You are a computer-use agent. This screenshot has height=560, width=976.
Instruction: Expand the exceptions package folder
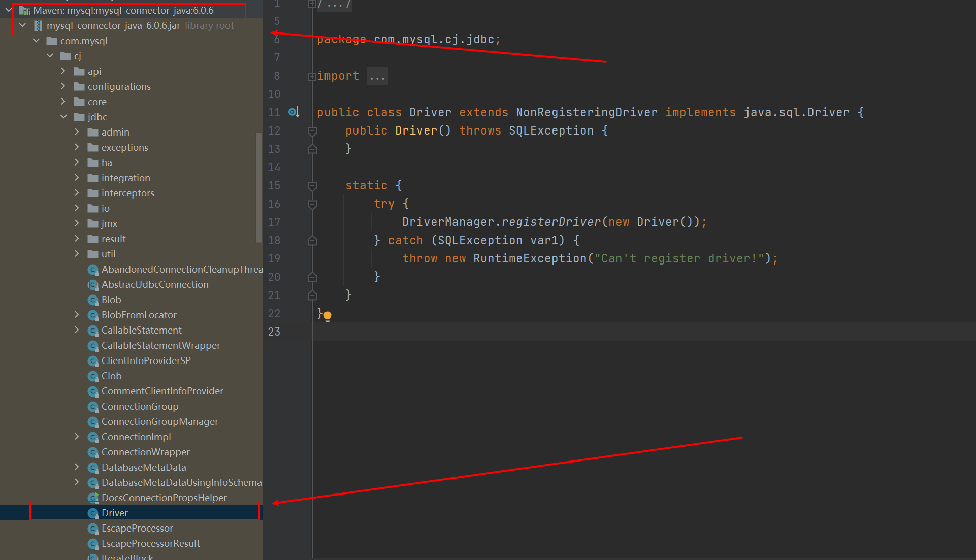77,147
